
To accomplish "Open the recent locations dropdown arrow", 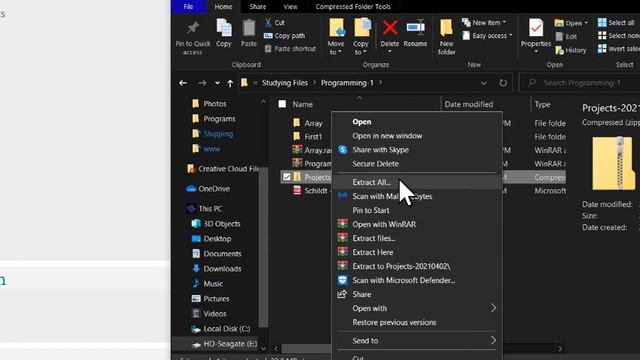I will pos(217,83).
